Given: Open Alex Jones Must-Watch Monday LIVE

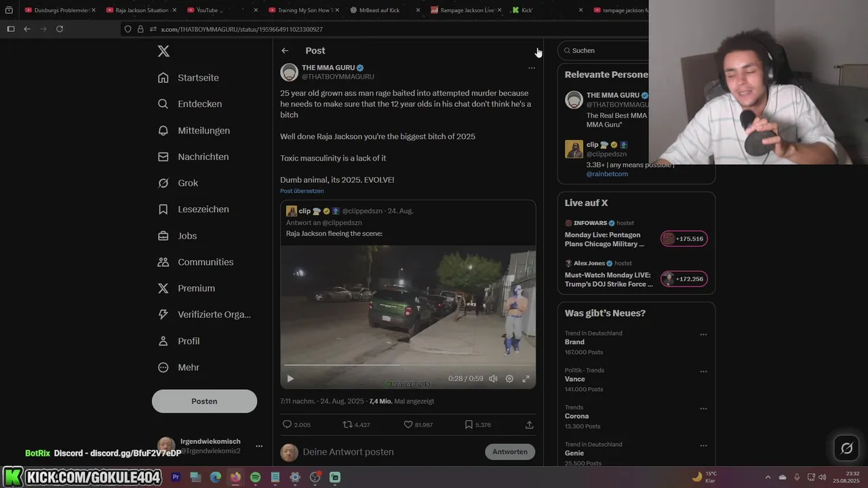Looking at the screenshot, I should point(608,280).
